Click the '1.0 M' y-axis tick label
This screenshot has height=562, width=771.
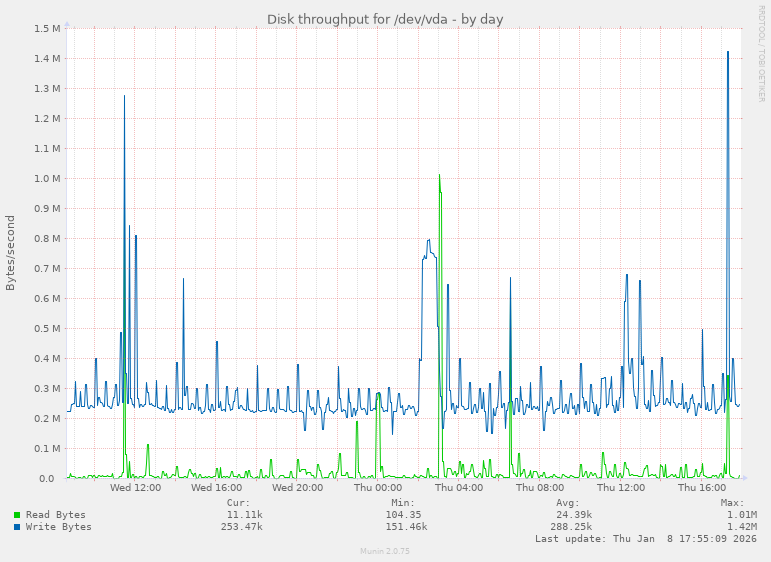47,178
